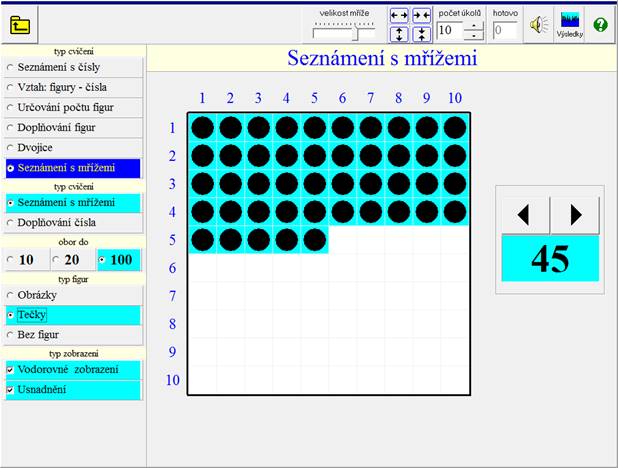Click column header number 5

point(314,98)
